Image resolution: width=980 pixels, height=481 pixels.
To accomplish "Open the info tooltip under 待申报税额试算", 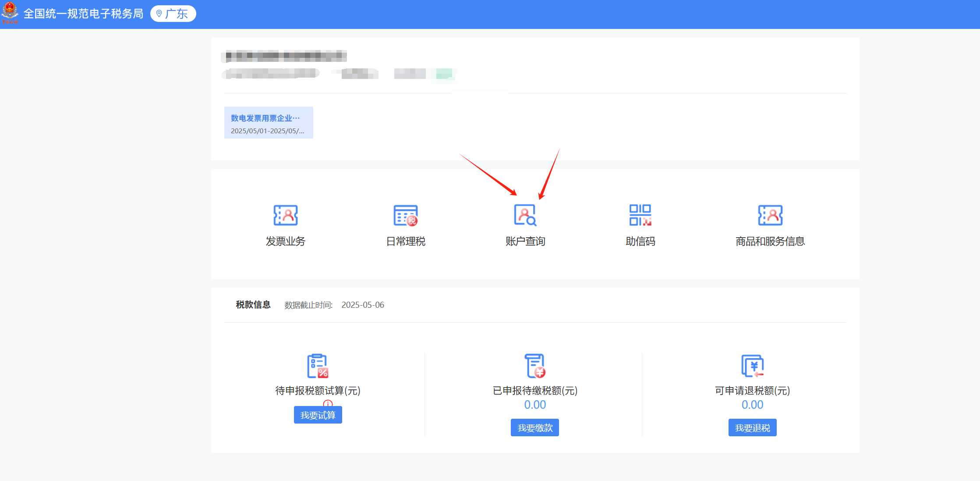I will (x=327, y=403).
